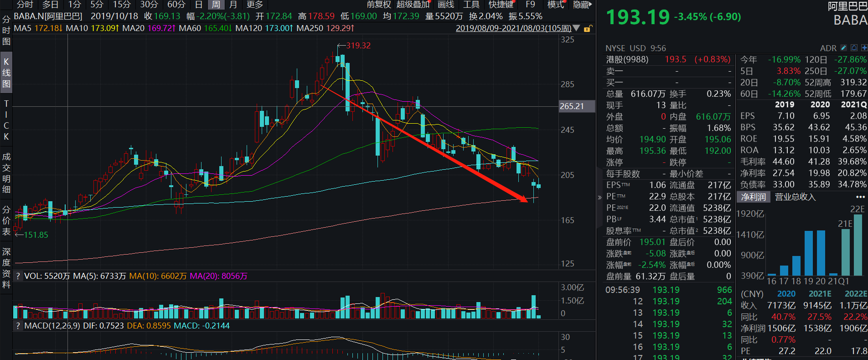
Task: Open the 深度资料 sidebar section
Action: pos(6,268)
